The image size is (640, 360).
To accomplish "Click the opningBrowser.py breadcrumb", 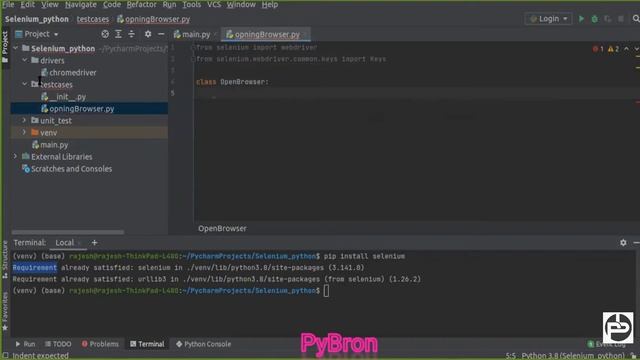I will point(153,19).
